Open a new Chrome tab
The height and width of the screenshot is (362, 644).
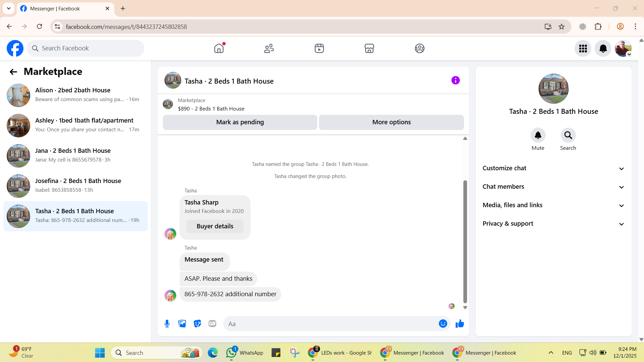pos(123,8)
